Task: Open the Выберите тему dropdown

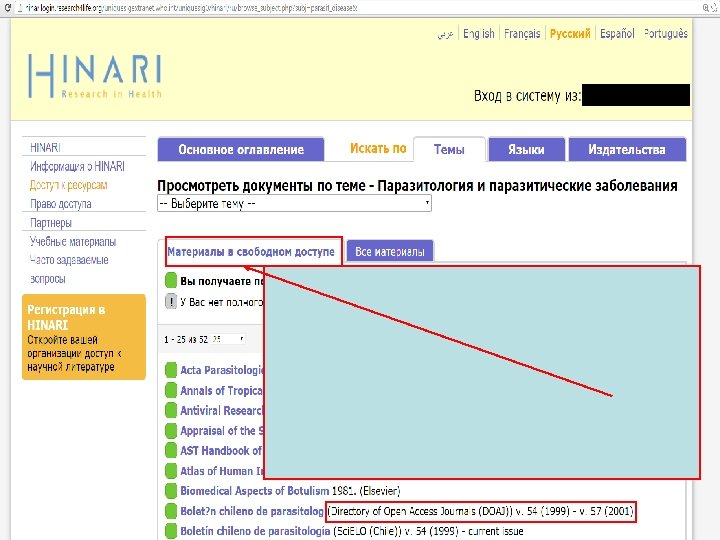Action: click(x=294, y=203)
